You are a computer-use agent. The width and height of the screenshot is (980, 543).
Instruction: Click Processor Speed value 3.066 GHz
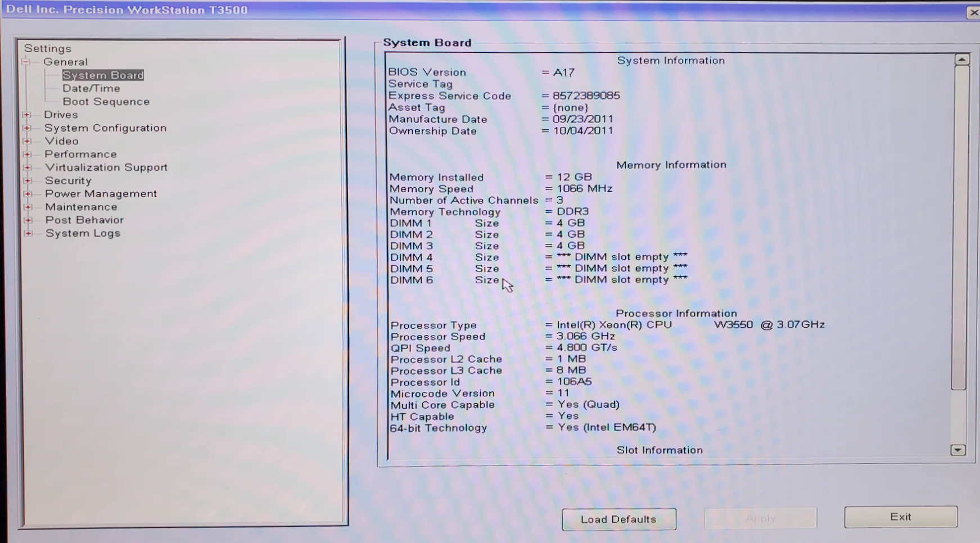coord(586,336)
